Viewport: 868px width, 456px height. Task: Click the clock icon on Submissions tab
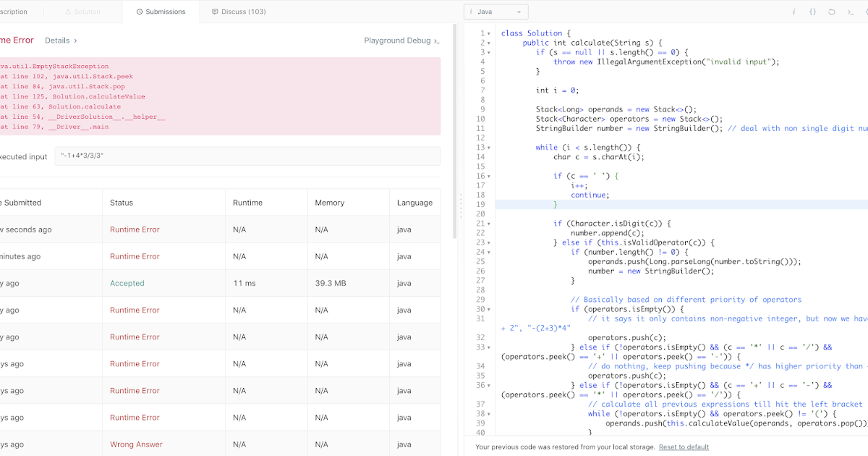point(140,12)
